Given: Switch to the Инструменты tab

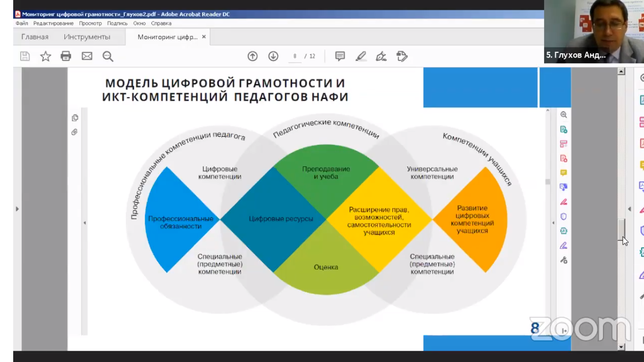Looking at the screenshot, I should tap(87, 37).
